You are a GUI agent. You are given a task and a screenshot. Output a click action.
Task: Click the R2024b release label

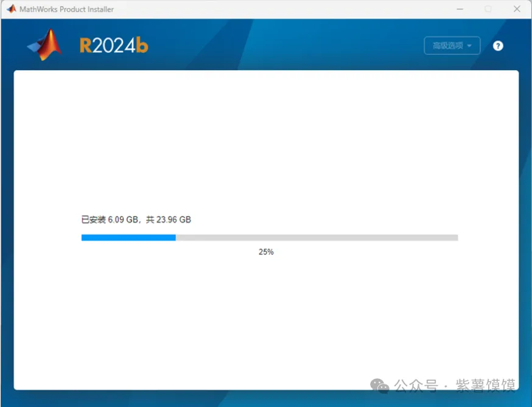[x=114, y=46]
